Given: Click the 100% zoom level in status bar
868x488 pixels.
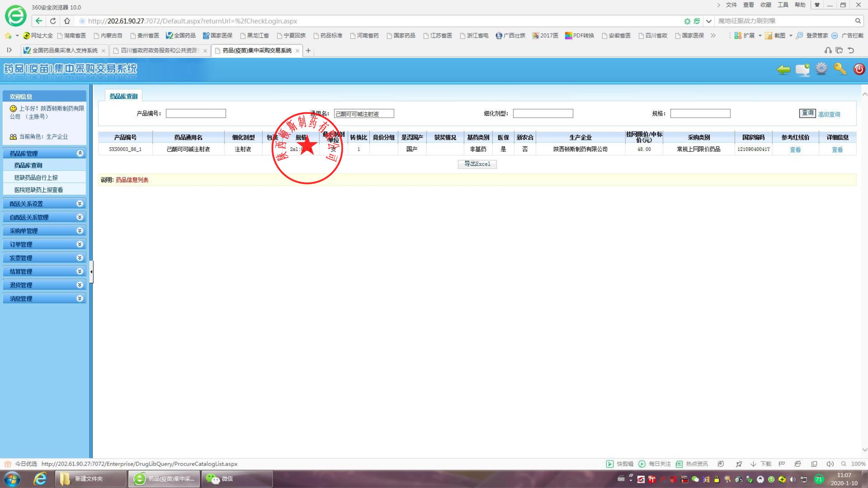Looking at the screenshot, I should (858, 464).
